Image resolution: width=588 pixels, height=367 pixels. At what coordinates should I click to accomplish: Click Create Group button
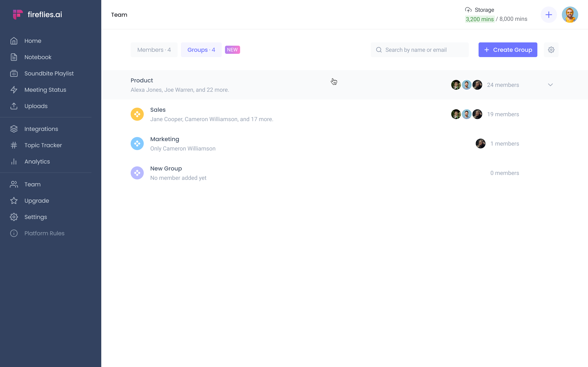pyautogui.click(x=508, y=50)
